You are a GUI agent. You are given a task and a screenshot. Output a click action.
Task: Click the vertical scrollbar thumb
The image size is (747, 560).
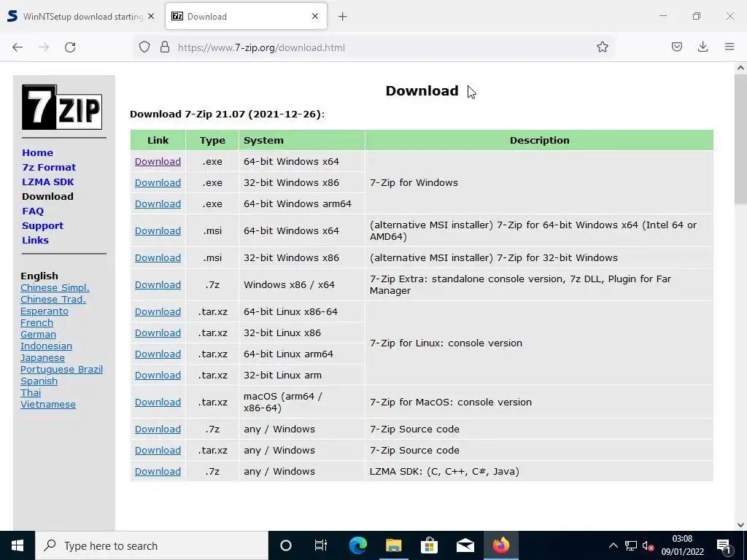click(740, 139)
